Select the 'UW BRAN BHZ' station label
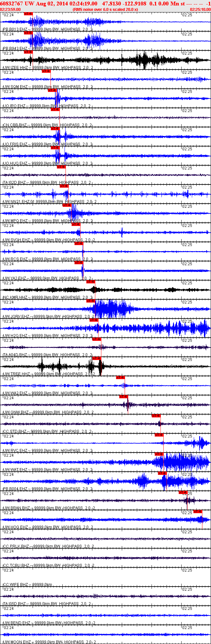 [17, 508]
